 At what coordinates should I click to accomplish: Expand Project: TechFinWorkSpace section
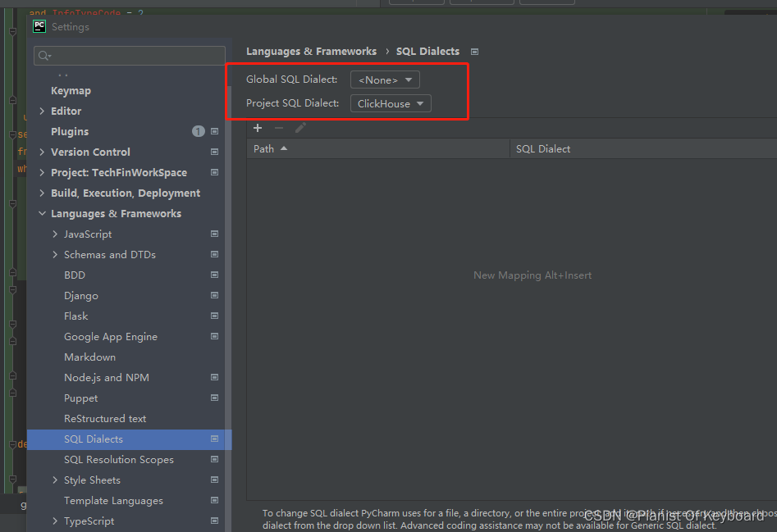42,172
